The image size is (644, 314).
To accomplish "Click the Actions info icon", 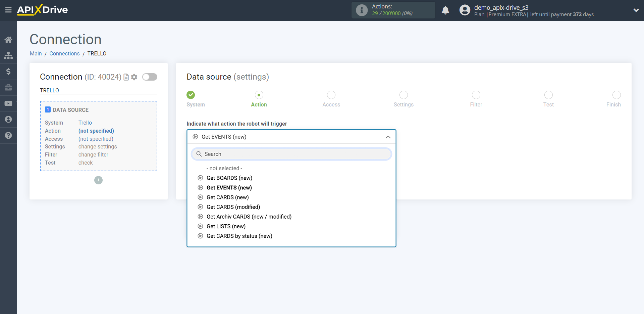I will (362, 10).
